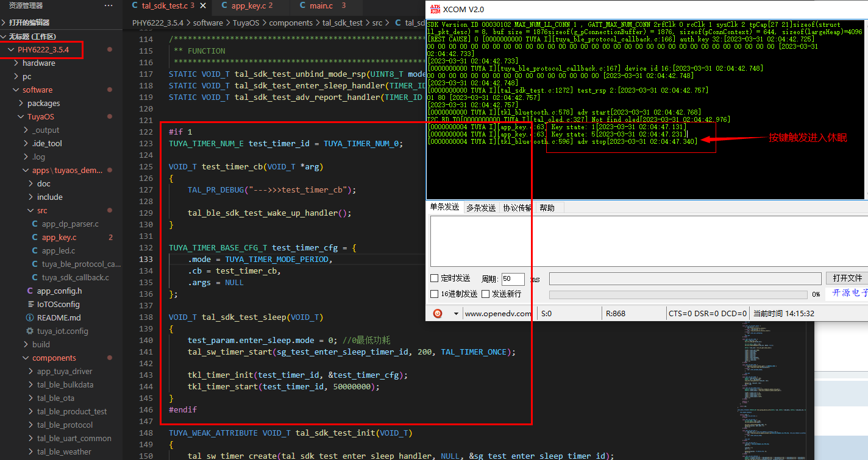The image size is (868, 460).
Task: Expand the .ide_tool folder
Action: [26, 143]
